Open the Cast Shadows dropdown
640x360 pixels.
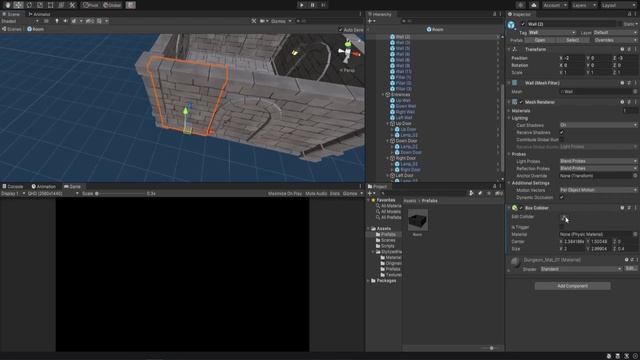pos(598,125)
